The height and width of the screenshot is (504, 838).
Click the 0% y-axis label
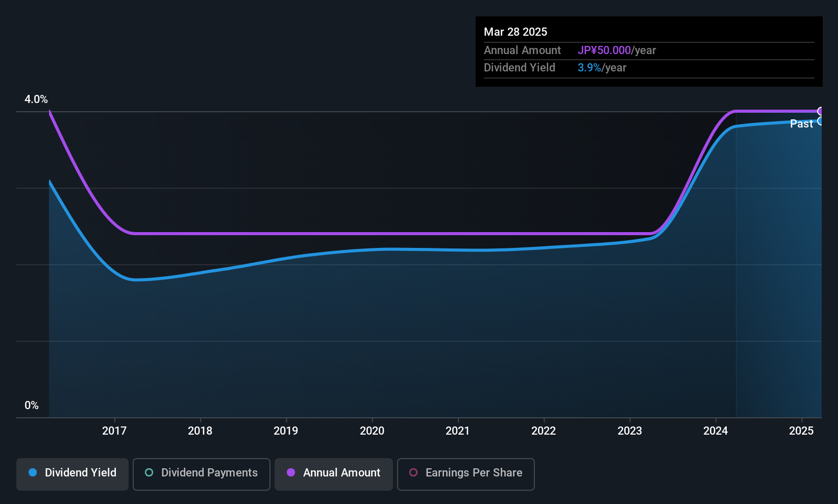32,406
